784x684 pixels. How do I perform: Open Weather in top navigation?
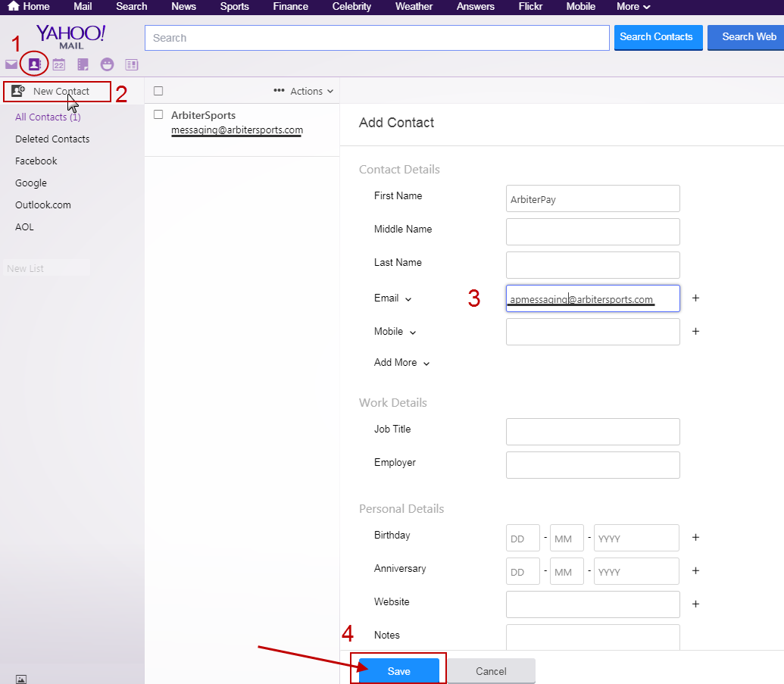[x=414, y=7]
